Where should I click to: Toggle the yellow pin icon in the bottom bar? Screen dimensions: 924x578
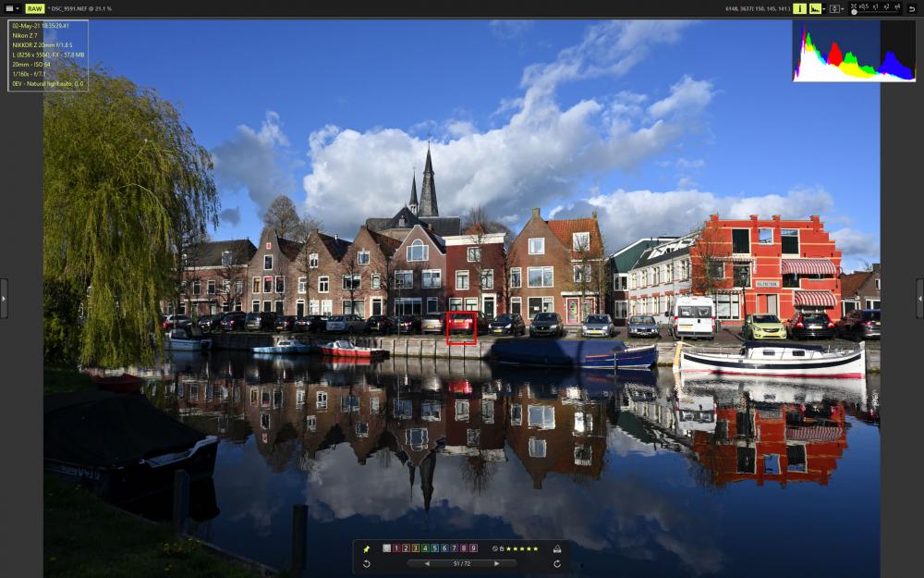[367, 549]
